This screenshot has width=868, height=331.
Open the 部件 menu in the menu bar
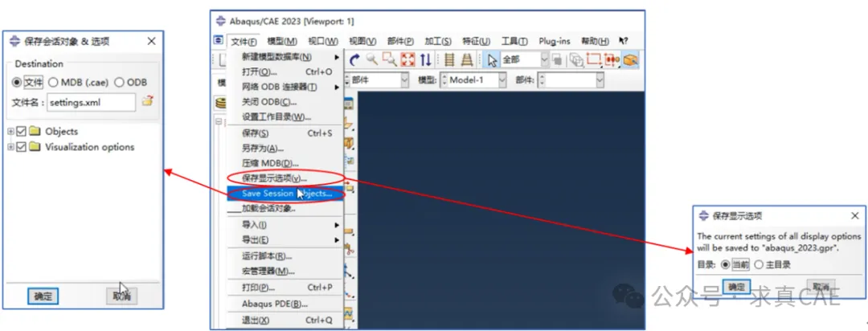[401, 42]
